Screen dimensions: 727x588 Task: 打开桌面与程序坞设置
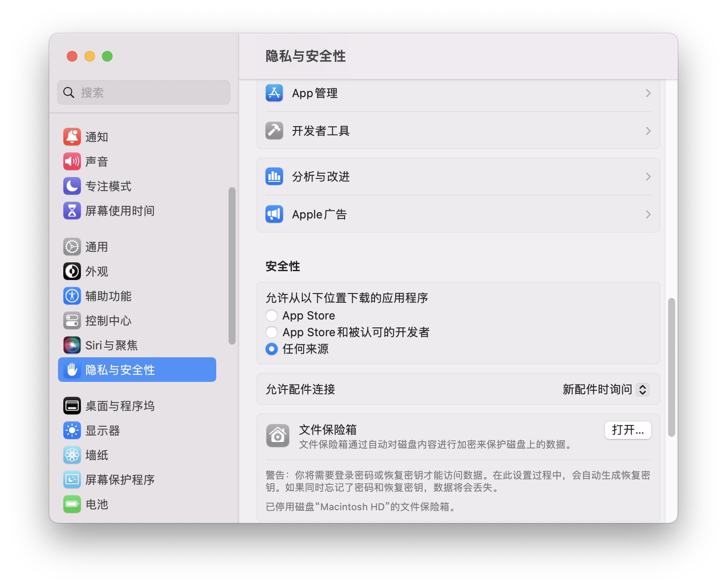(120, 406)
